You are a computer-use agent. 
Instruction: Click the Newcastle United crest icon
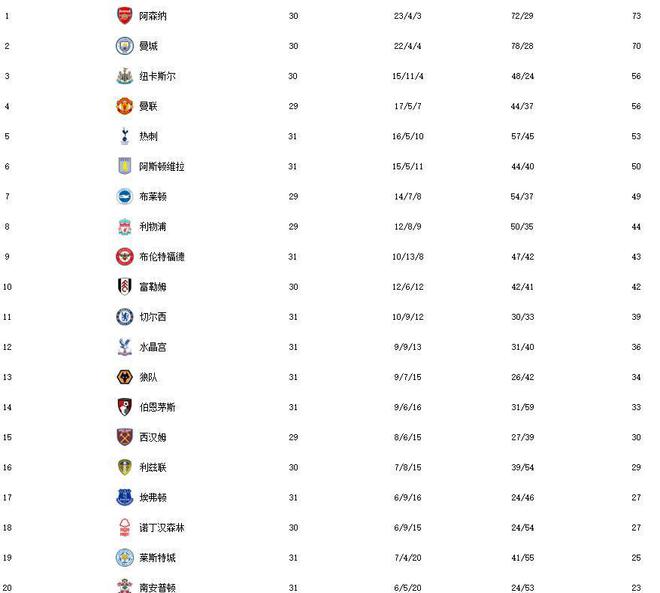[123, 76]
